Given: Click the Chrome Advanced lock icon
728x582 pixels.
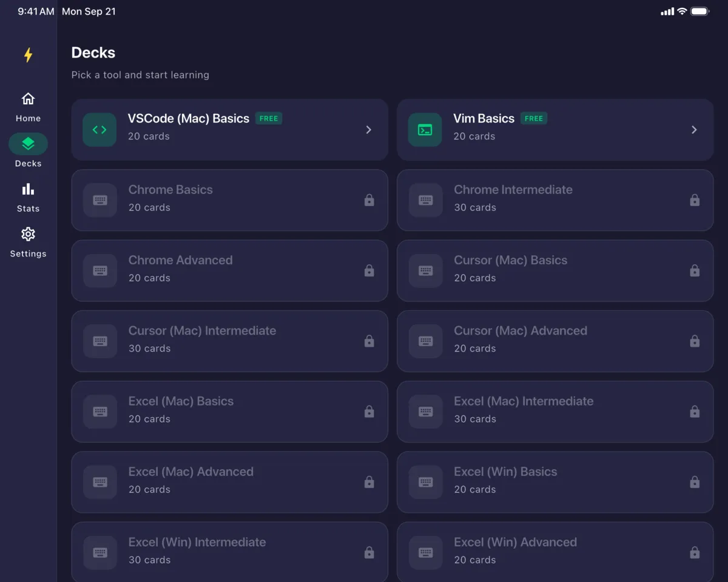Looking at the screenshot, I should tap(369, 270).
